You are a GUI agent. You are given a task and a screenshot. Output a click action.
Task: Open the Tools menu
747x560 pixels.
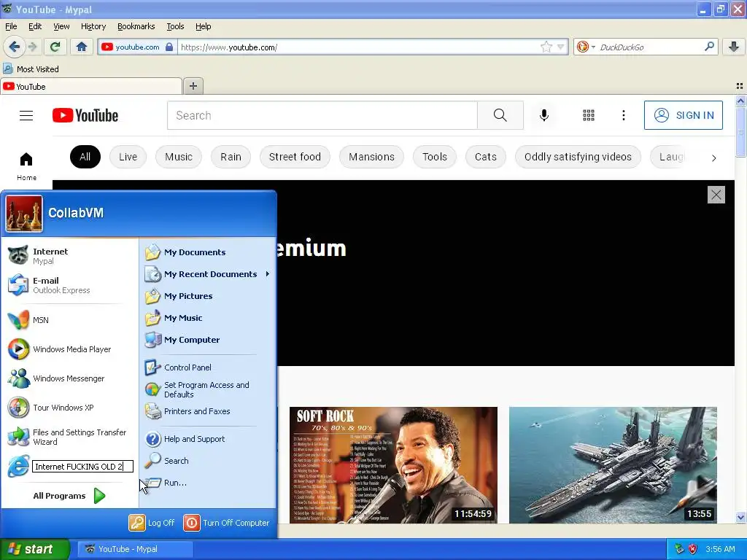pos(175,26)
